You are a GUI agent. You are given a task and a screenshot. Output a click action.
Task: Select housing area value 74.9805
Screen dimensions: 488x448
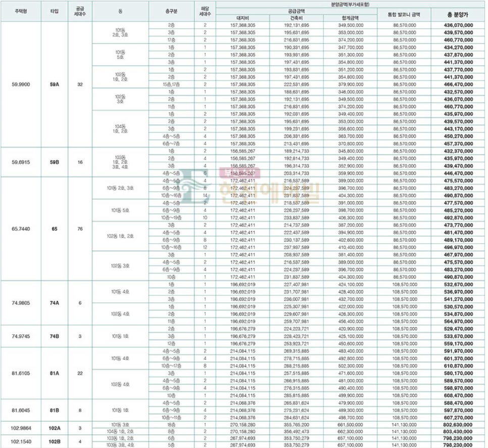(21, 303)
